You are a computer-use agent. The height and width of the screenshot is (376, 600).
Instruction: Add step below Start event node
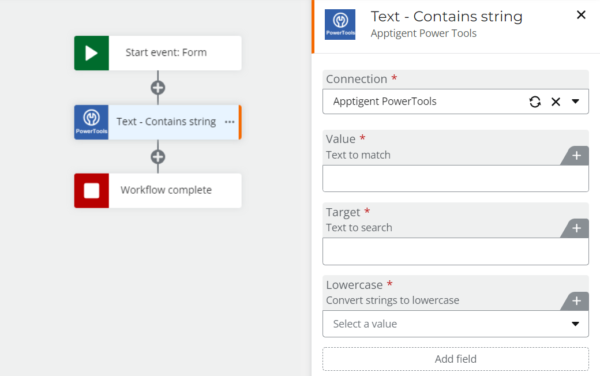pos(158,88)
